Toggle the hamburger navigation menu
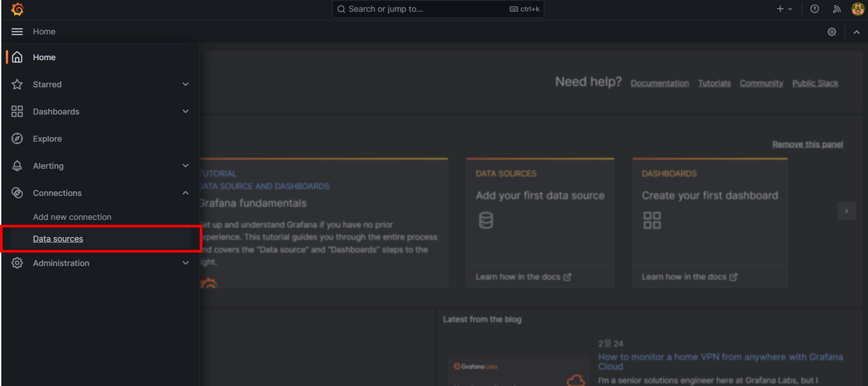Viewport: 868px width, 386px height. click(x=17, y=32)
